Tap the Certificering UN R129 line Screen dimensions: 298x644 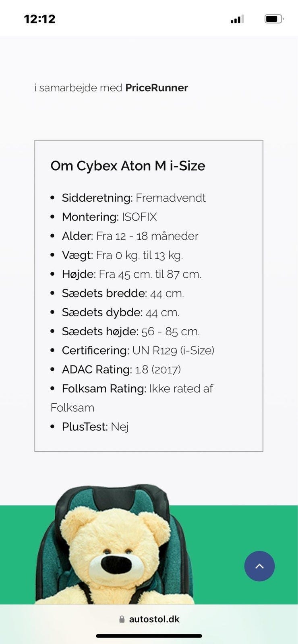point(138,350)
